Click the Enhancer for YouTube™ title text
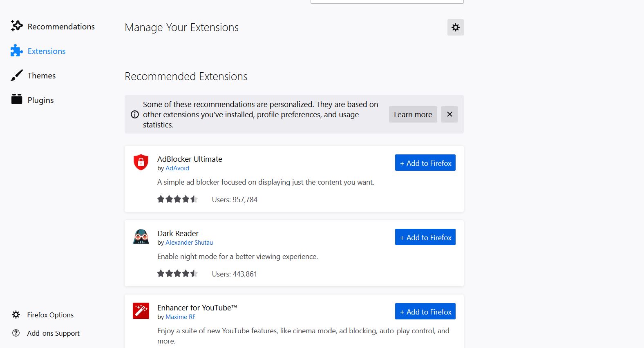644x348 pixels. [x=197, y=308]
